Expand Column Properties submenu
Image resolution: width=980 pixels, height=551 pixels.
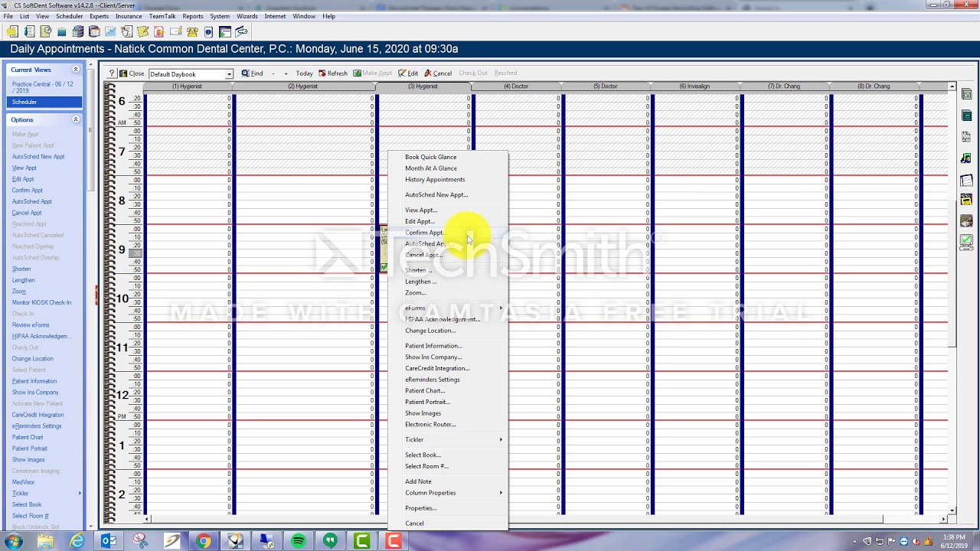click(x=501, y=493)
